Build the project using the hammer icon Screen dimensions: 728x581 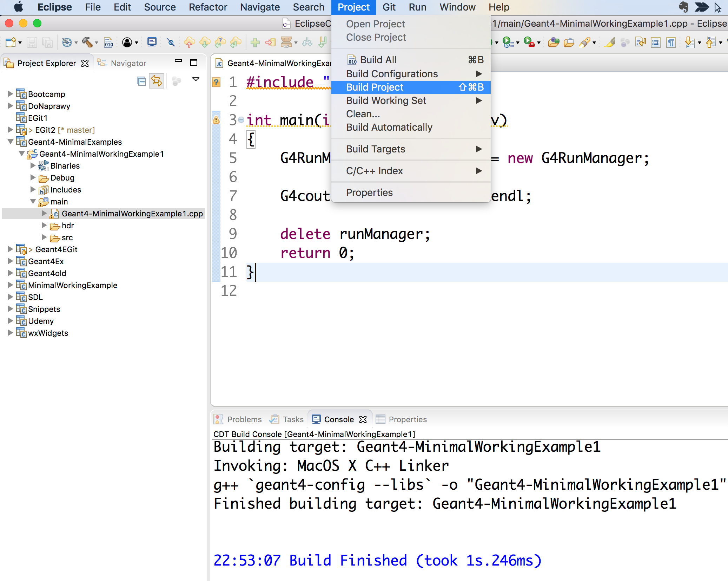click(86, 43)
